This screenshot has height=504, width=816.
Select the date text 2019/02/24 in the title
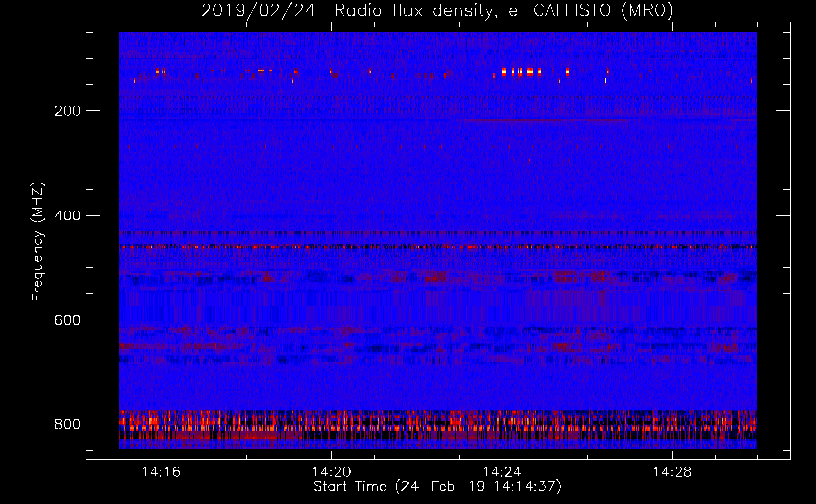tap(259, 10)
